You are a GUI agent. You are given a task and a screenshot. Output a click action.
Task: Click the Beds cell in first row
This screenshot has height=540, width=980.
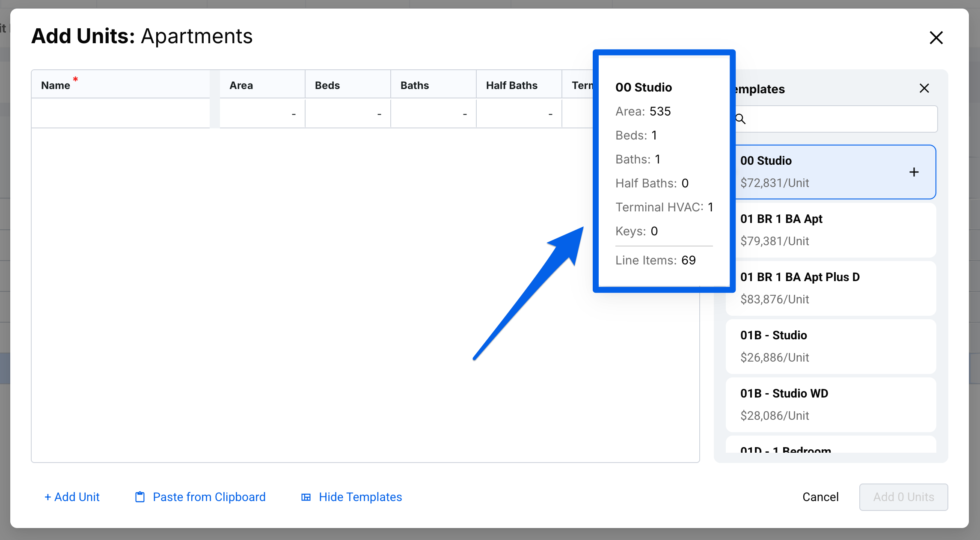tap(347, 114)
